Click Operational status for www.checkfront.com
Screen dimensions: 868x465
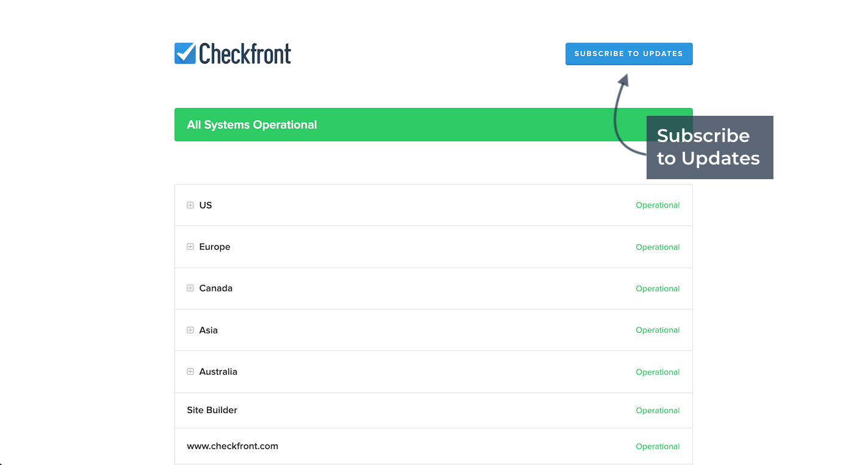click(x=658, y=446)
